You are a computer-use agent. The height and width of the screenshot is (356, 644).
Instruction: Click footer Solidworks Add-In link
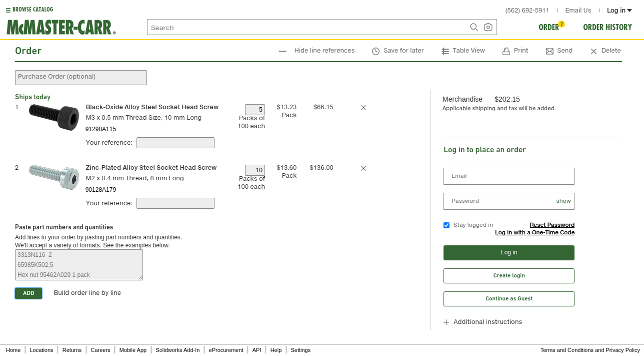(x=177, y=350)
